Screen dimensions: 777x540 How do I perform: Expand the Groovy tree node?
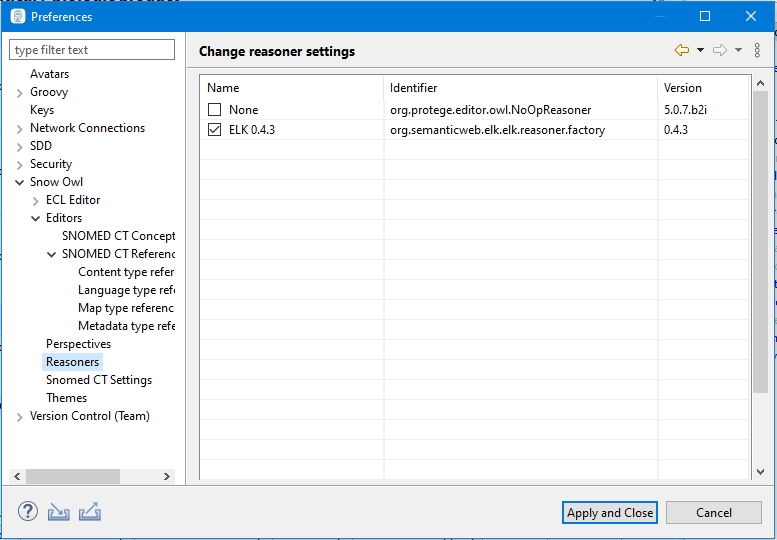click(x=20, y=92)
